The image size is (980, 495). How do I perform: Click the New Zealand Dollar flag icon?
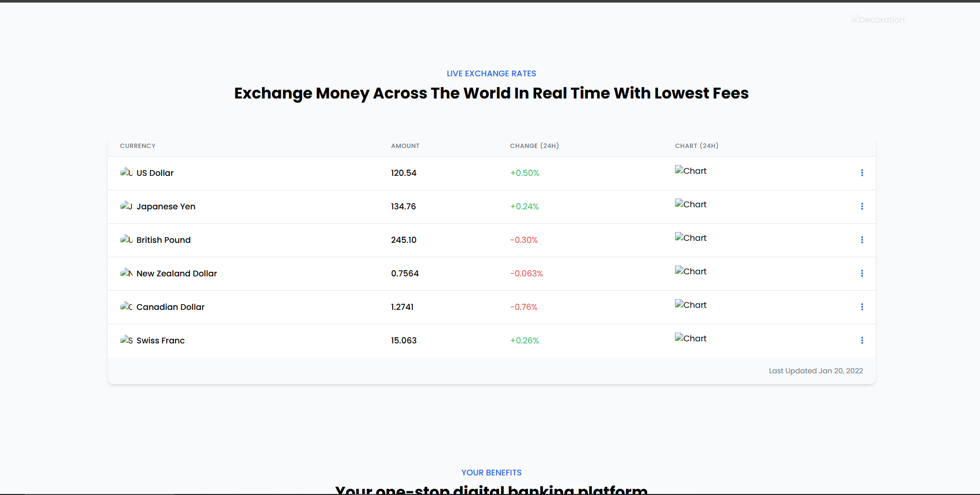[126, 273]
